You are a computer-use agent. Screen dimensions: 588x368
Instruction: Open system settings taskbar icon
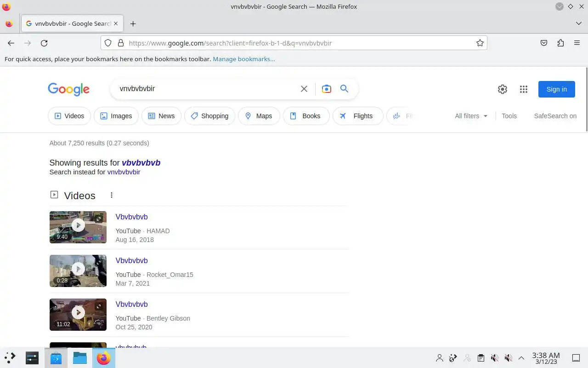(32, 357)
